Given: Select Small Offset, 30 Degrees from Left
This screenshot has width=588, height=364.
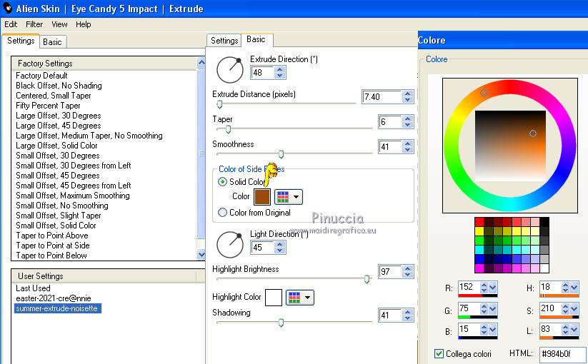Looking at the screenshot, I should pyautogui.click(x=74, y=166).
